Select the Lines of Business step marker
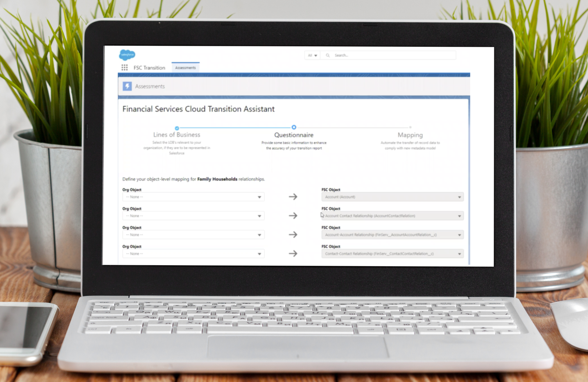This screenshot has width=588, height=382. pyautogui.click(x=177, y=128)
